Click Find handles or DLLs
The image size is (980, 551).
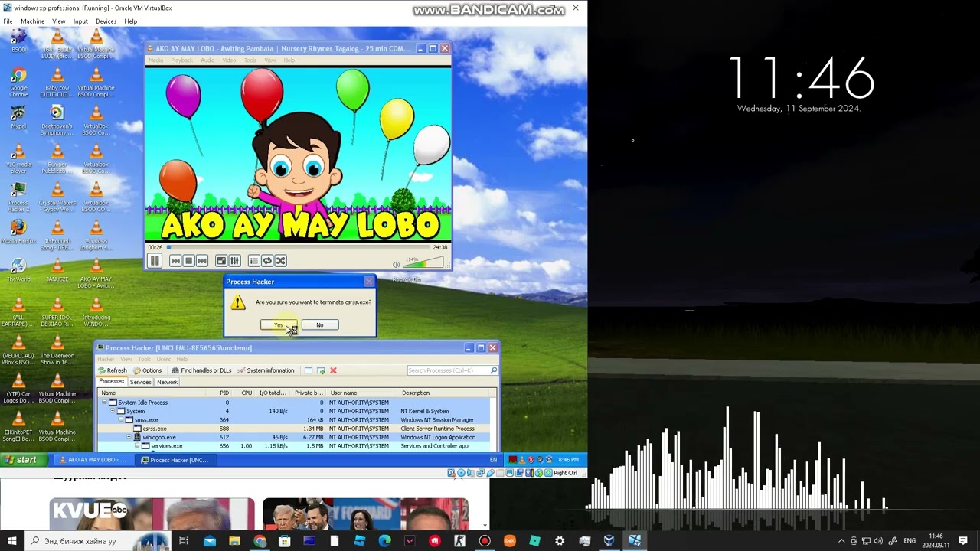pyautogui.click(x=201, y=370)
